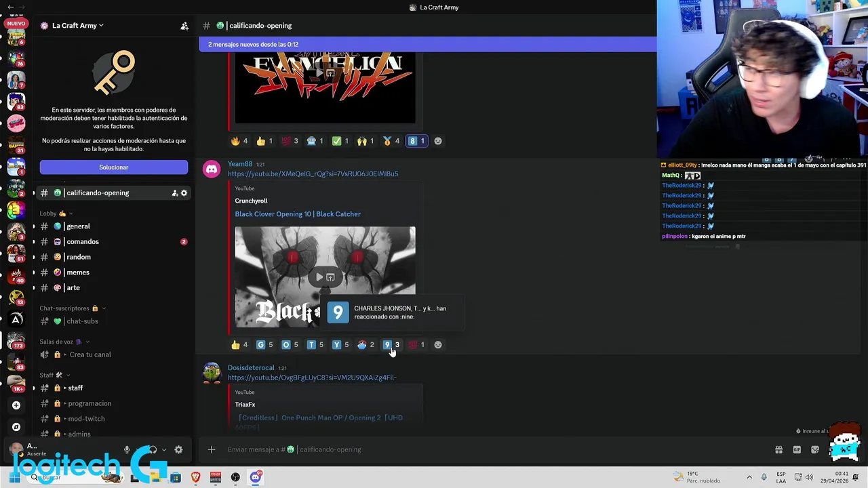Viewport: 868px width, 488px height.
Task: Open OBS Studio from the taskbar
Action: (x=235, y=477)
